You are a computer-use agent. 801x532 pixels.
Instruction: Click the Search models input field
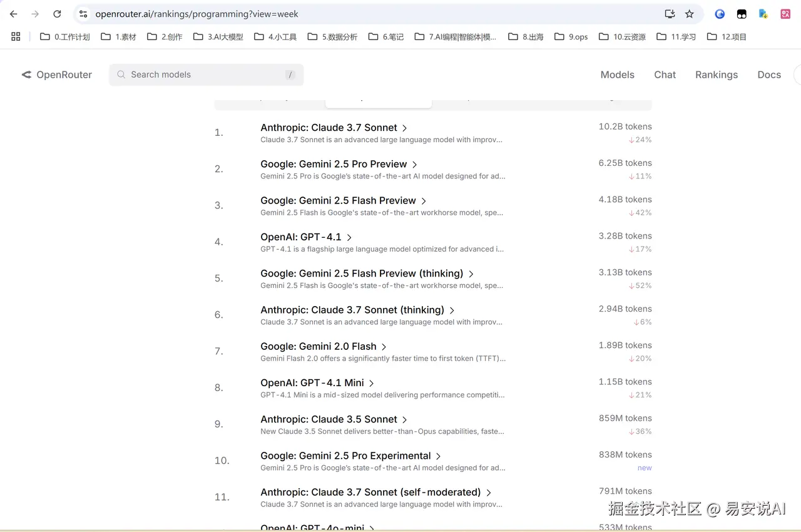click(x=207, y=74)
